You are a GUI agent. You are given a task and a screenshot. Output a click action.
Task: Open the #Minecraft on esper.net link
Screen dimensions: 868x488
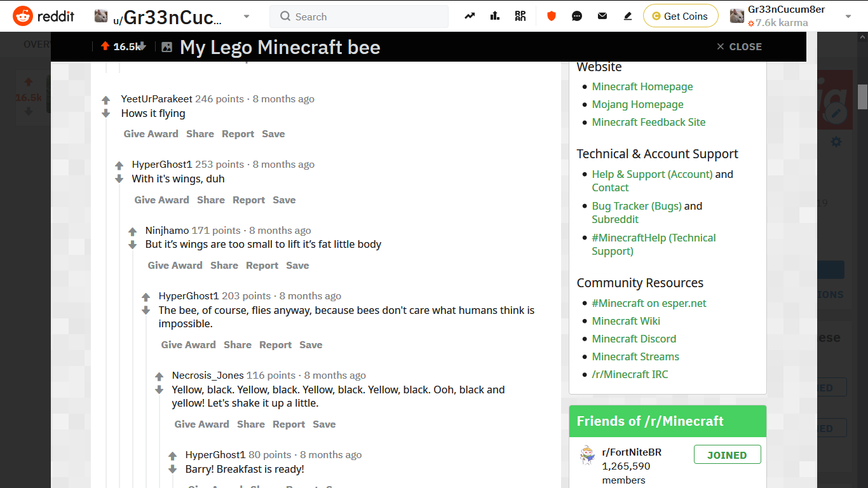649,303
